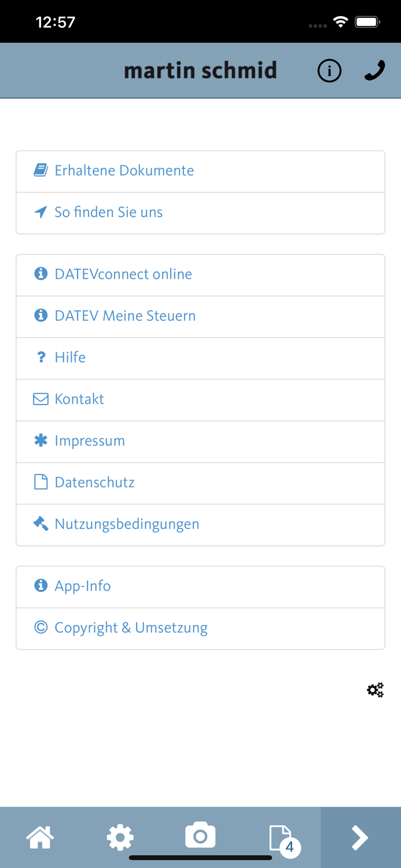The width and height of the screenshot is (401, 868).
Task: Open DATEVconnect online entry
Action: 200,275
